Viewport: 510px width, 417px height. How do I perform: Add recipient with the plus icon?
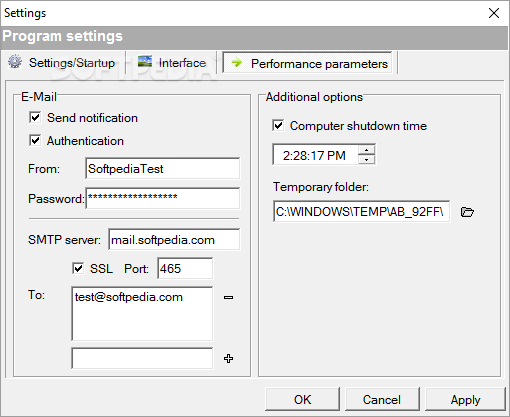click(x=228, y=359)
